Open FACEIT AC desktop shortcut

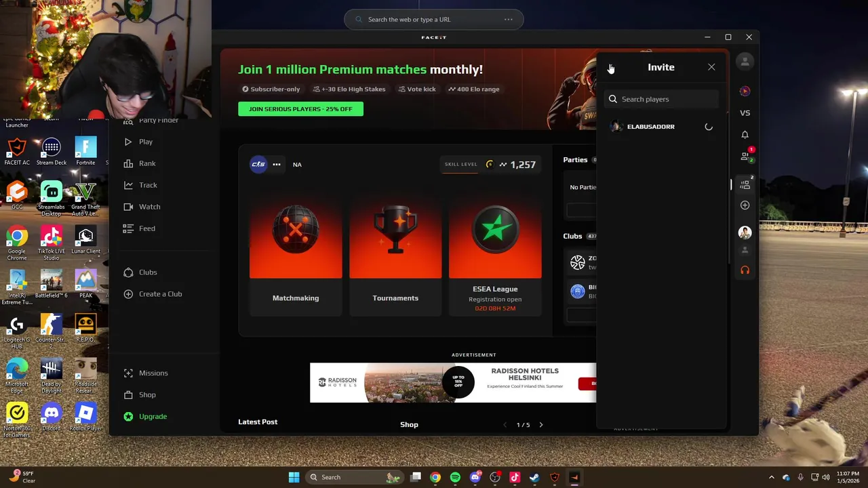[x=17, y=152]
